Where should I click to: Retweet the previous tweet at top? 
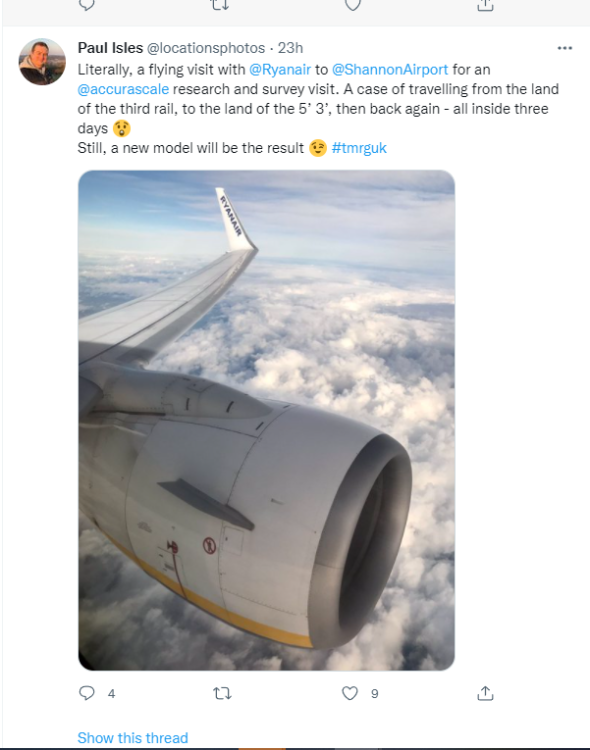(x=220, y=5)
